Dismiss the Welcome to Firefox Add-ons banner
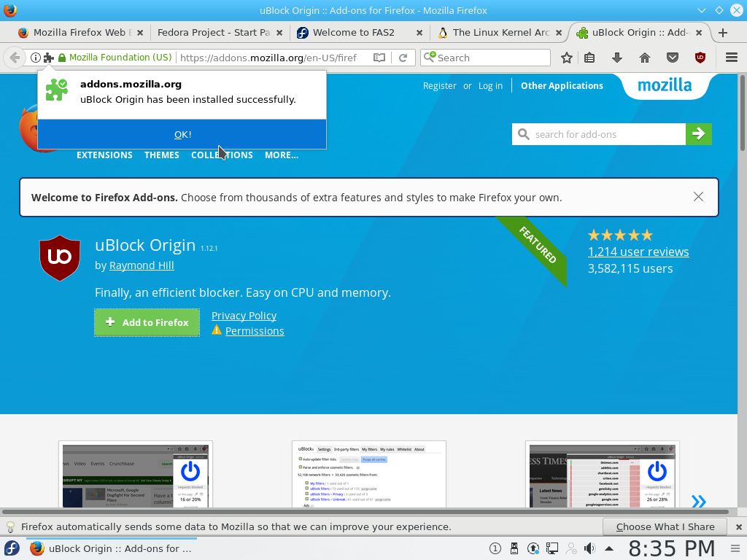The height and width of the screenshot is (560, 747). tap(698, 197)
